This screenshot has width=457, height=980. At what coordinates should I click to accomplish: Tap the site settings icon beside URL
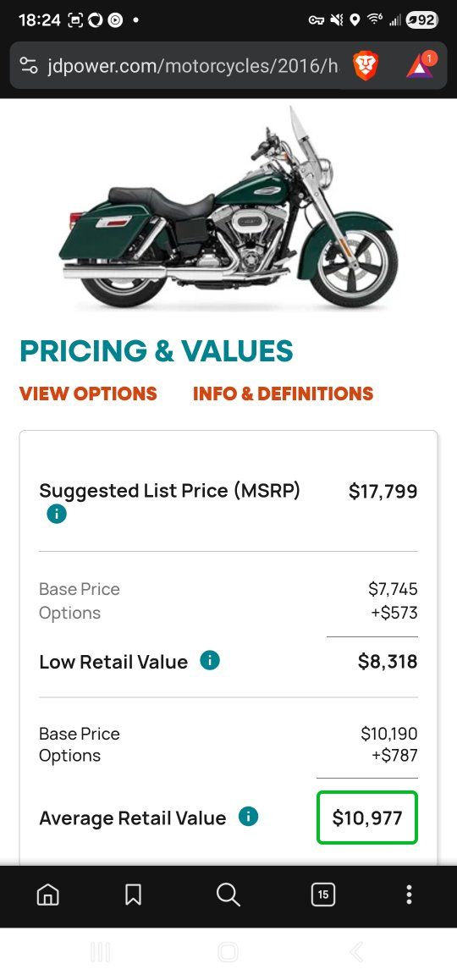click(x=28, y=65)
